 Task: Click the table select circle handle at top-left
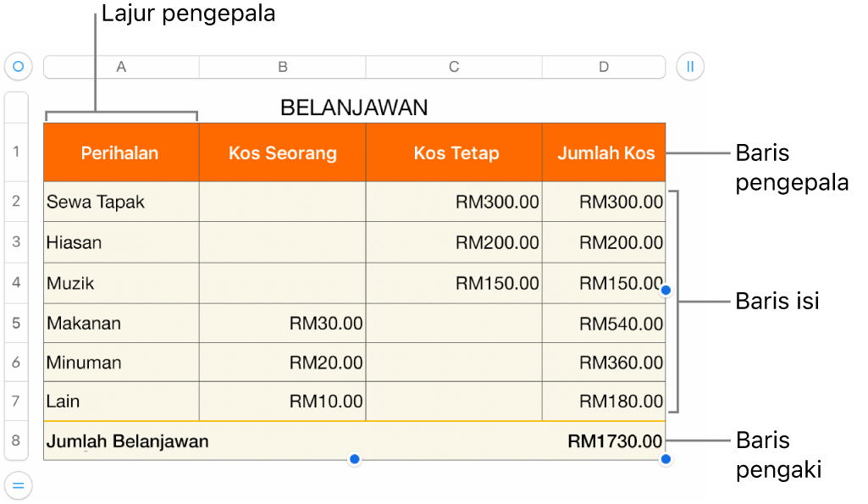[x=18, y=66]
